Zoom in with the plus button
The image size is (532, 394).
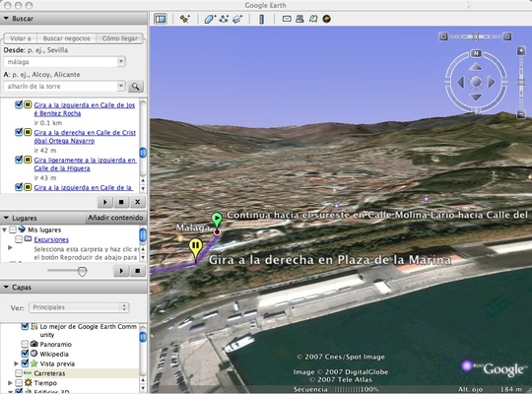tap(521, 51)
